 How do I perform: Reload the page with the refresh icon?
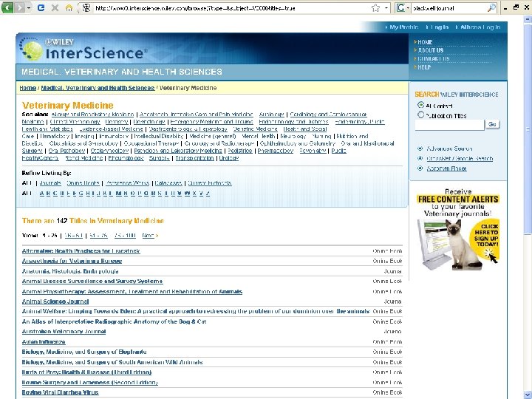click(41, 7)
